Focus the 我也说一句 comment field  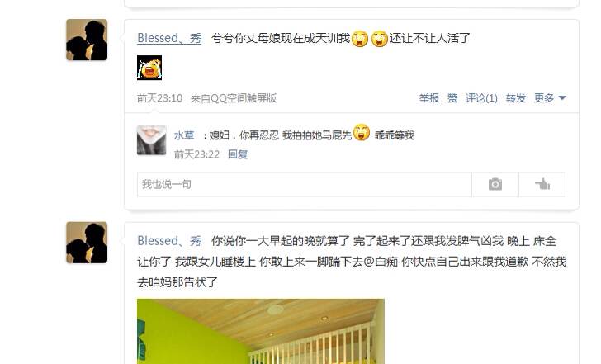305,184
